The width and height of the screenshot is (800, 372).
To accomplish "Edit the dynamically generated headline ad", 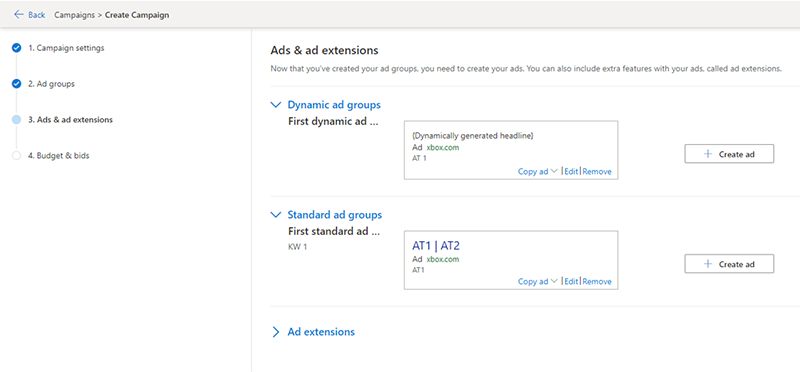I will point(571,171).
